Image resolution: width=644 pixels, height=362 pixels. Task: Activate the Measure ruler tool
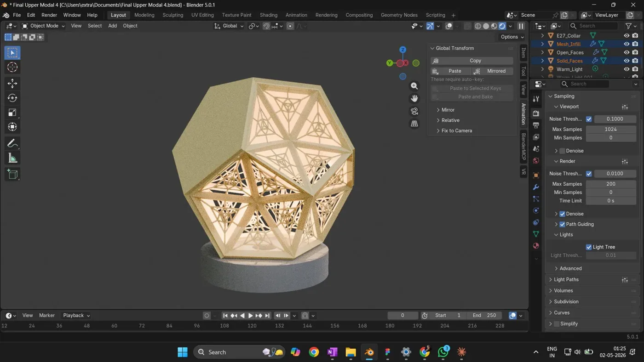coord(12,158)
